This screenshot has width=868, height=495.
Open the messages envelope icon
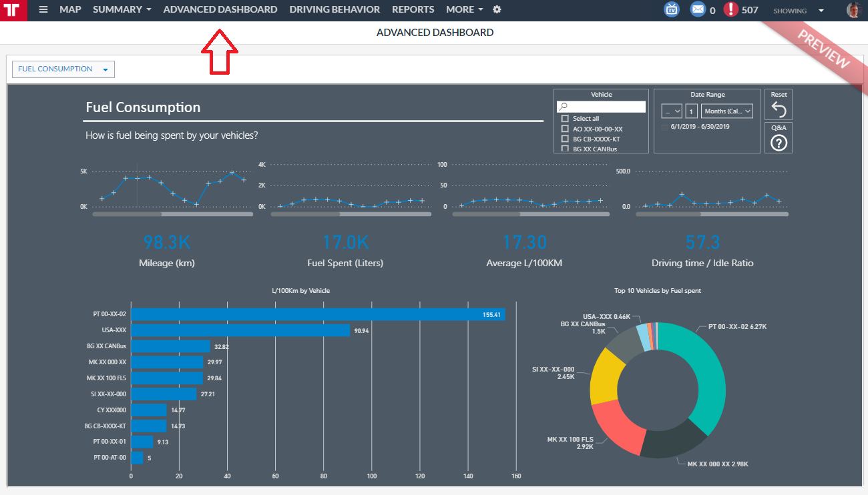[698, 10]
